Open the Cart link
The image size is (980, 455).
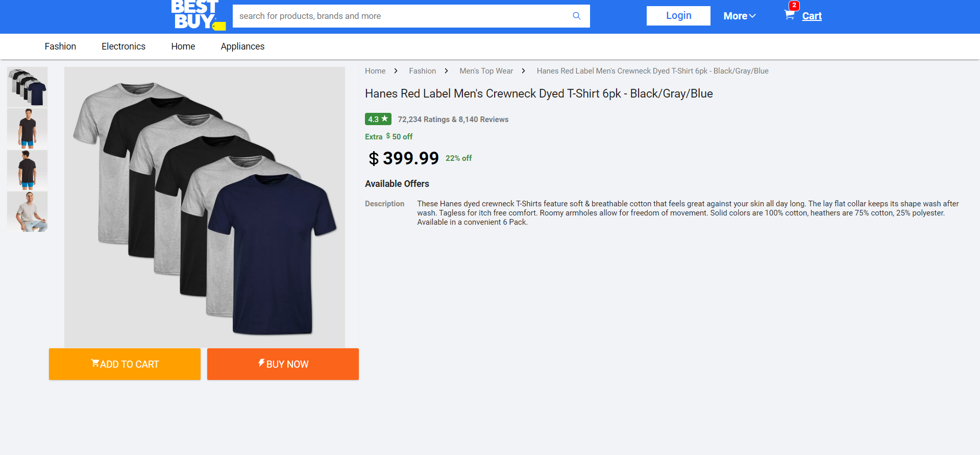(x=812, y=16)
